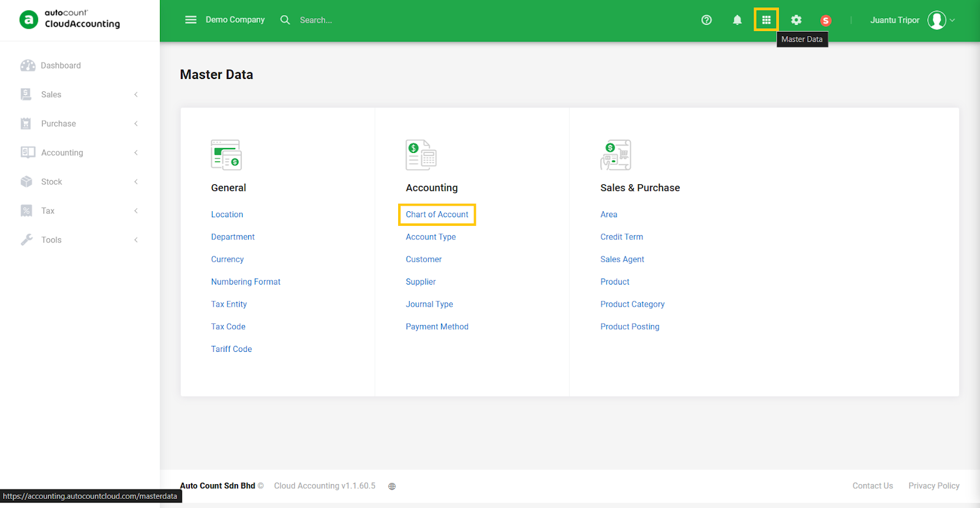Click the Contact Us footer link
The image size is (980, 508).
(x=873, y=486)
